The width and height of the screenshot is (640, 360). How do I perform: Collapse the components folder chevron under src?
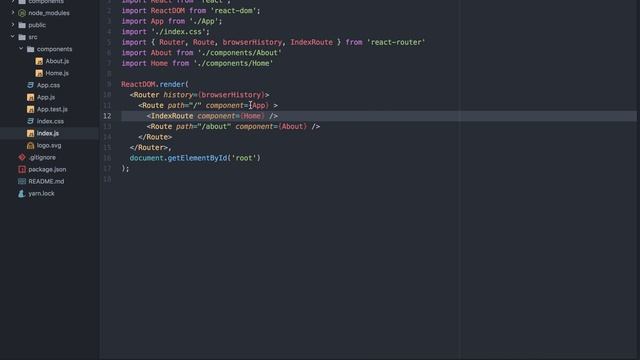click(x=21, y=49)
